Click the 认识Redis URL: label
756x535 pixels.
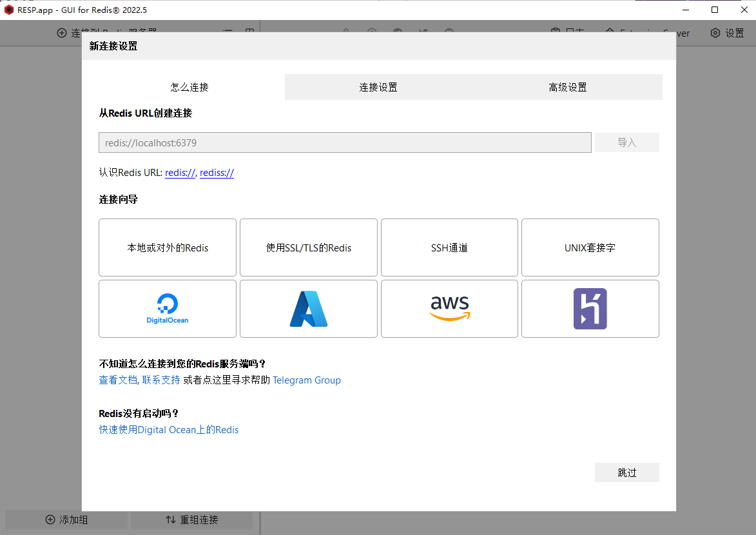click(x=131, y=173)
